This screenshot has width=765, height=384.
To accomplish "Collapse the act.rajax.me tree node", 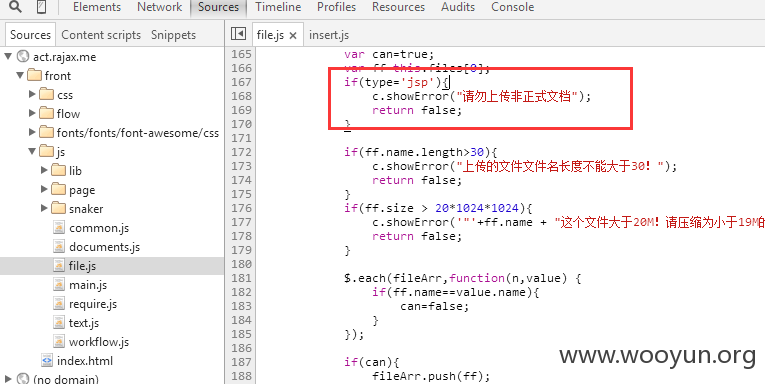I will 8,57.
